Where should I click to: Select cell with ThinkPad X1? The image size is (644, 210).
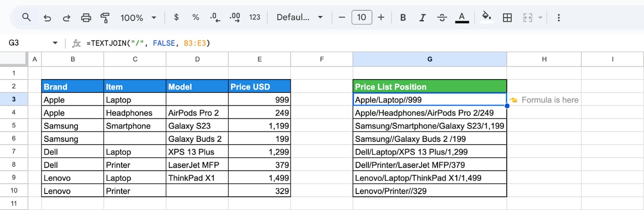197,178
